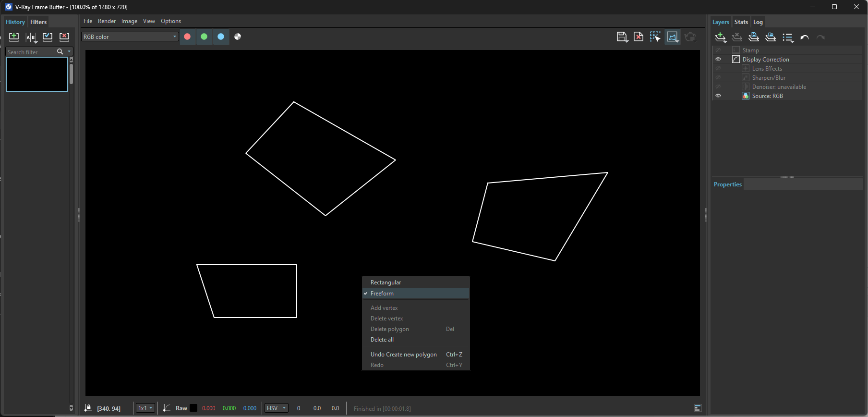The width and height of the screenshot is (868, 417).
Task: Click the Finished in render time text
Action: [x=382, y=409]
